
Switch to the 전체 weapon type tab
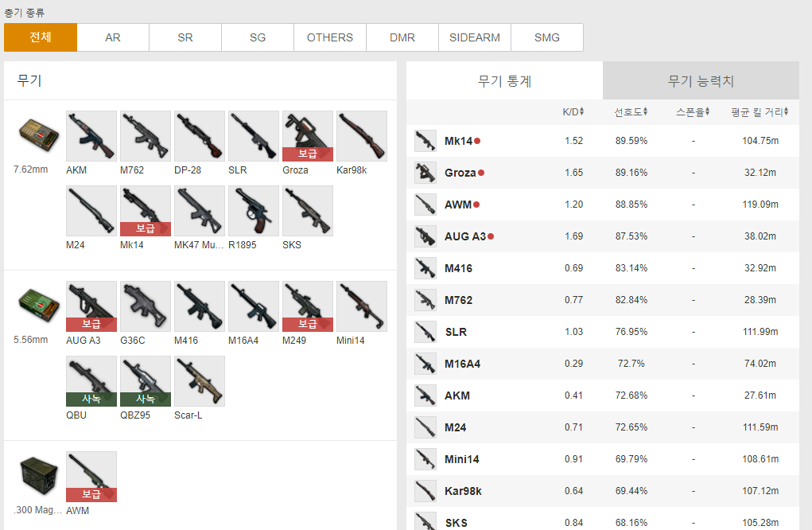click(x=41, y=37)
